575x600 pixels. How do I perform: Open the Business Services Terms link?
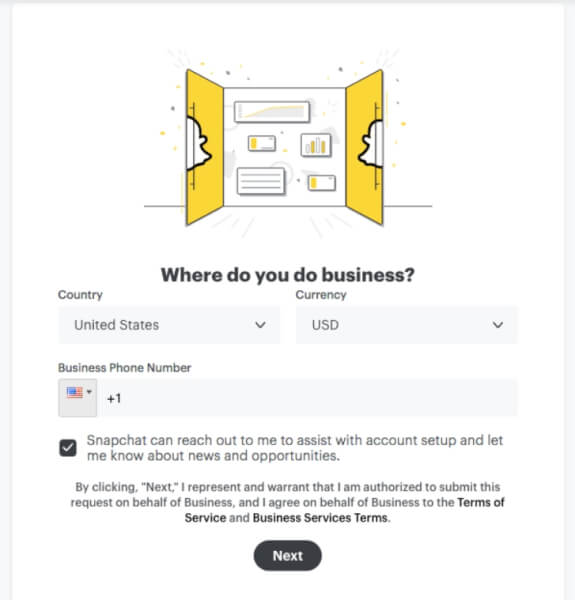coord(320,518)
